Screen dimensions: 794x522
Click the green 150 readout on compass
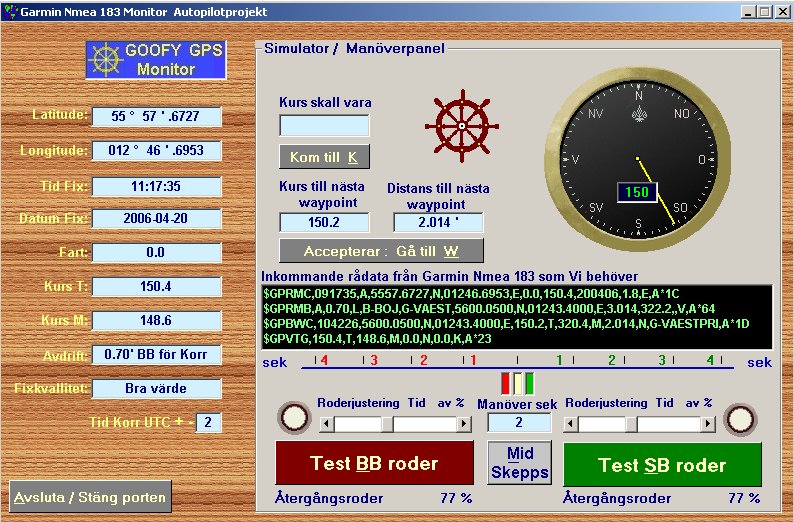637,192
